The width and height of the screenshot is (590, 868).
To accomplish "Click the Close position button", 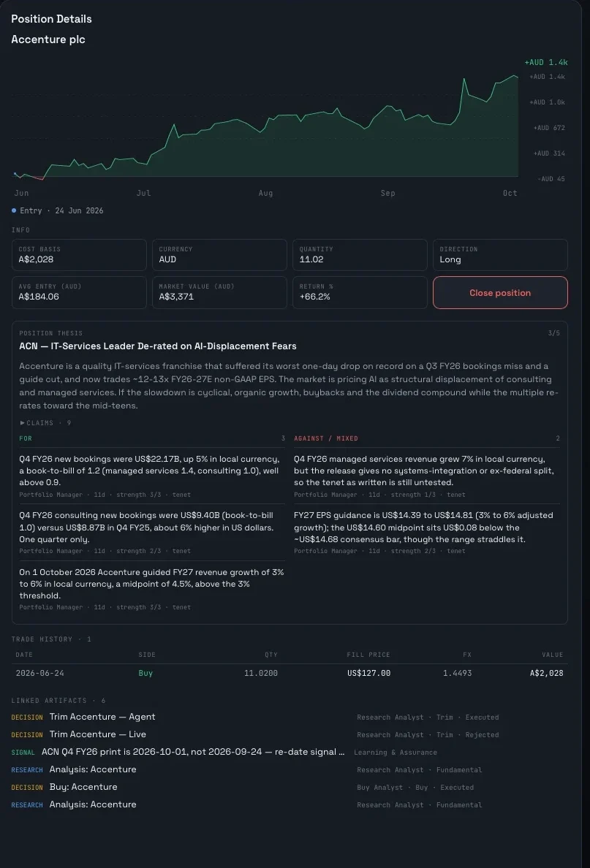I will point(499,293).
